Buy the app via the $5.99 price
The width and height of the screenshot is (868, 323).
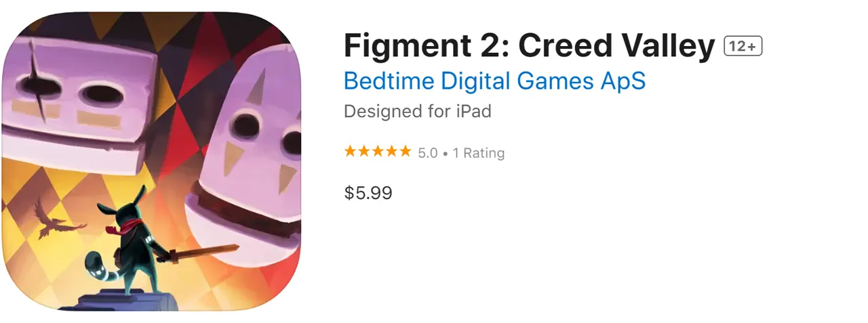point(368,193)
